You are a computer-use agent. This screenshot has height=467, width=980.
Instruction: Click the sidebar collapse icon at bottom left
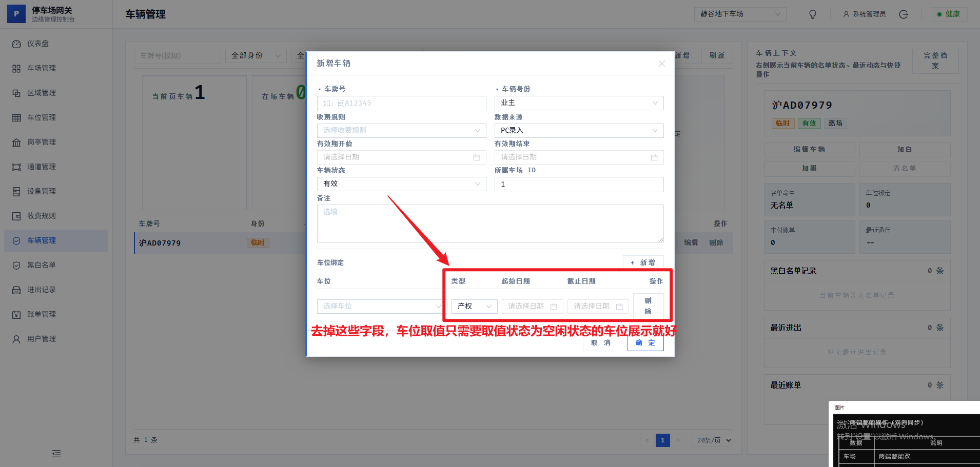click(x=56, y=454)
